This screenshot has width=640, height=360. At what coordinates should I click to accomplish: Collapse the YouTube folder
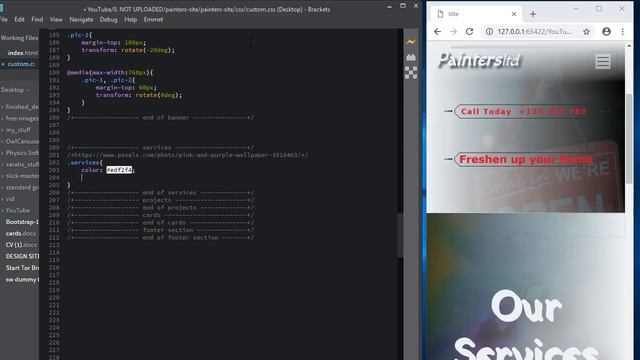(17, 210)
